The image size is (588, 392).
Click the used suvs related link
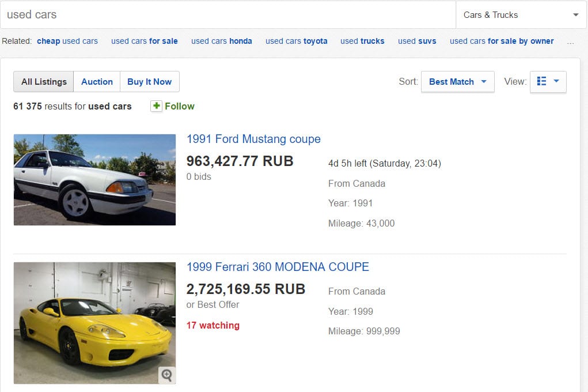pyautogui.click(x=417, y=41)
